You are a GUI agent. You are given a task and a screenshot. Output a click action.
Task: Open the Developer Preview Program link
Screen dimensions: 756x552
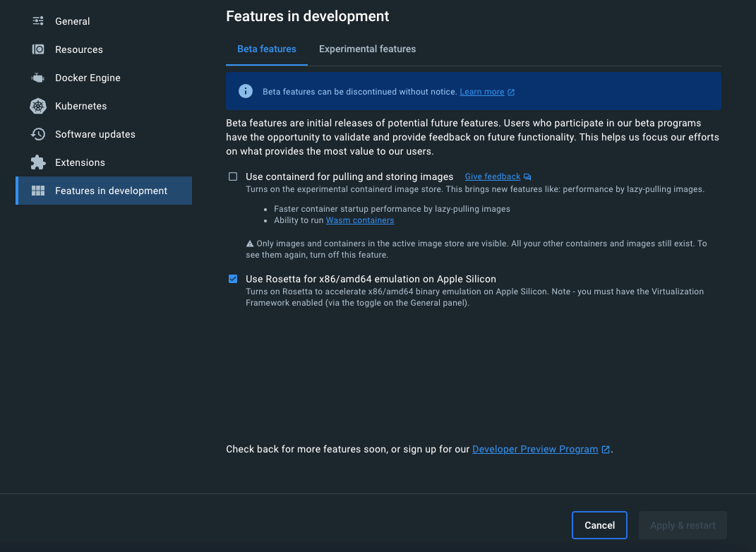click(535, 449)
